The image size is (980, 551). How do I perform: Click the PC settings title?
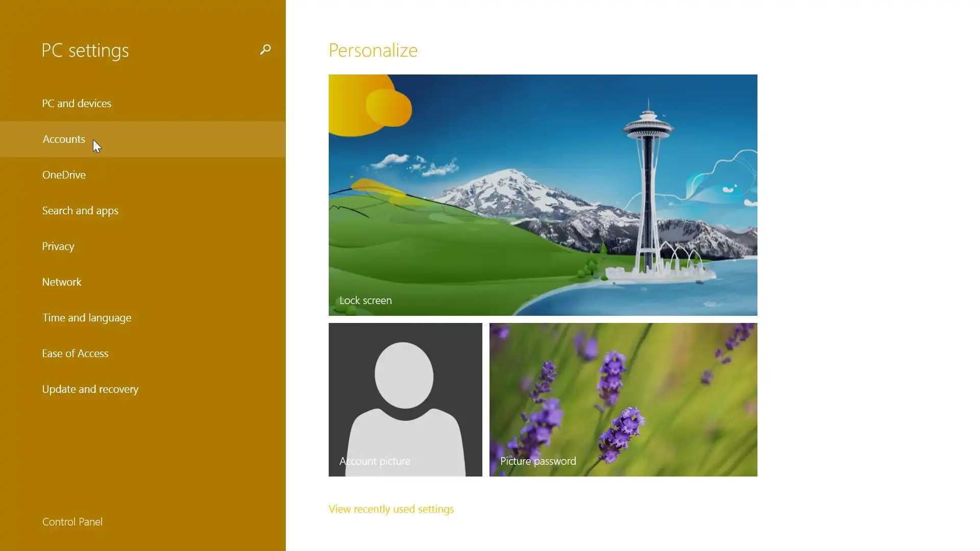coord(85,50)
